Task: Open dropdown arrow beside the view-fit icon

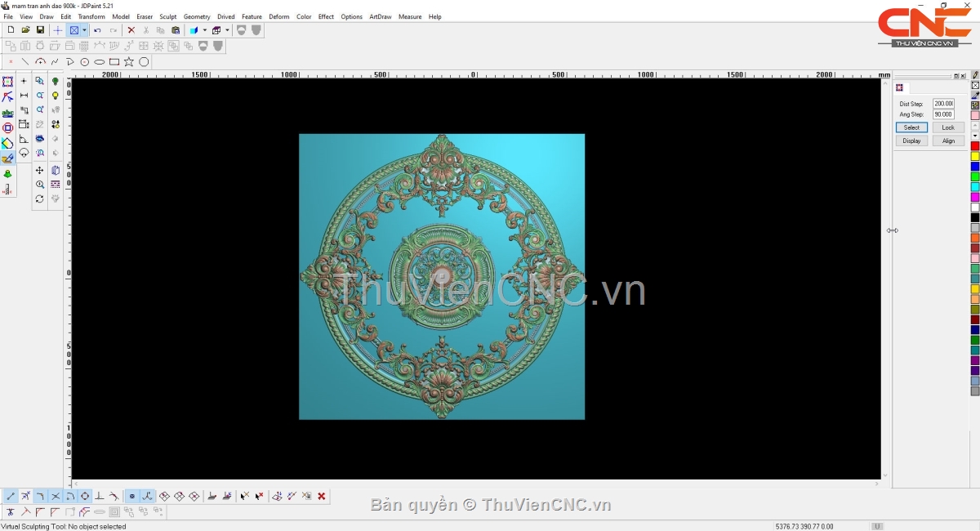Action: pos(84,30)
